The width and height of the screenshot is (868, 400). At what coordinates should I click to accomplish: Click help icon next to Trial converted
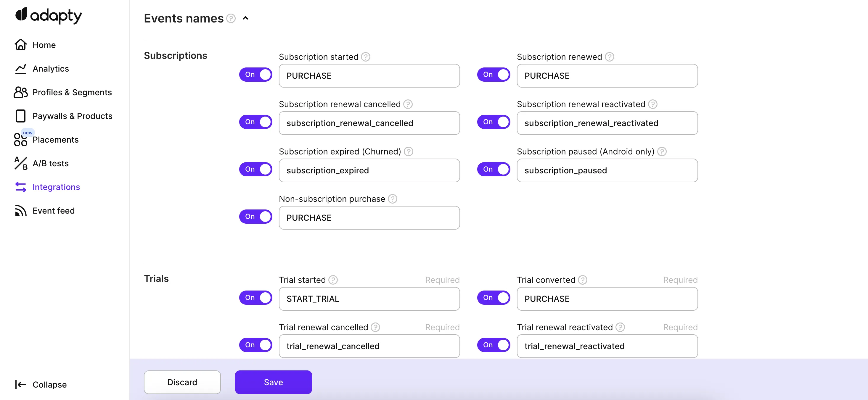(x=583, y=280)
